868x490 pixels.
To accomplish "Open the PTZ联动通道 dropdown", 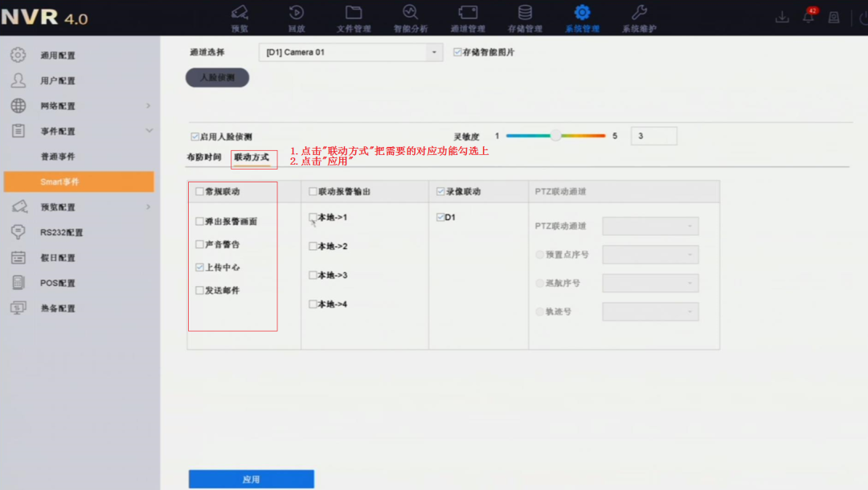I will (x=650, y=226).
